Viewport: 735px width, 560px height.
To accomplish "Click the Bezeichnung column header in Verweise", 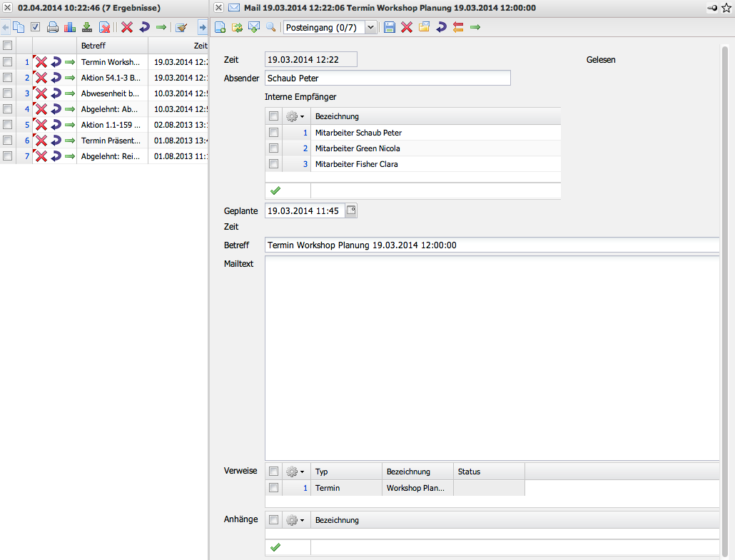I will 417,472.
